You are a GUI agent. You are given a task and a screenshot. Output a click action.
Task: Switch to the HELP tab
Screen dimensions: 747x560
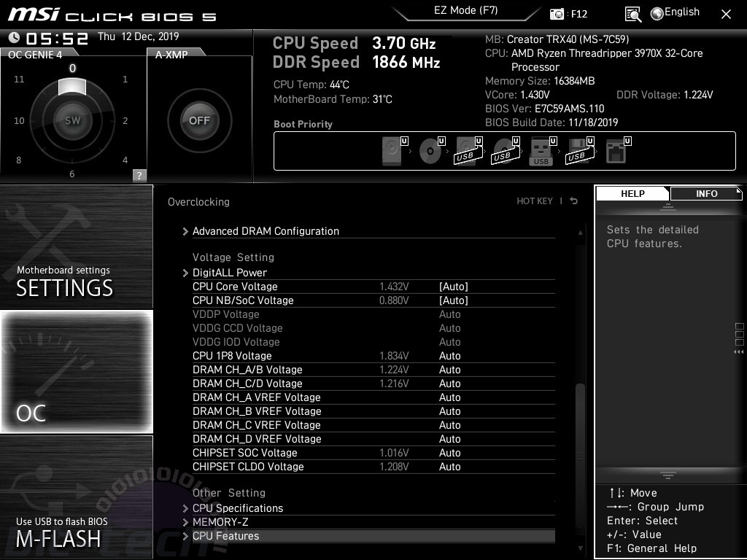point(632,193)
